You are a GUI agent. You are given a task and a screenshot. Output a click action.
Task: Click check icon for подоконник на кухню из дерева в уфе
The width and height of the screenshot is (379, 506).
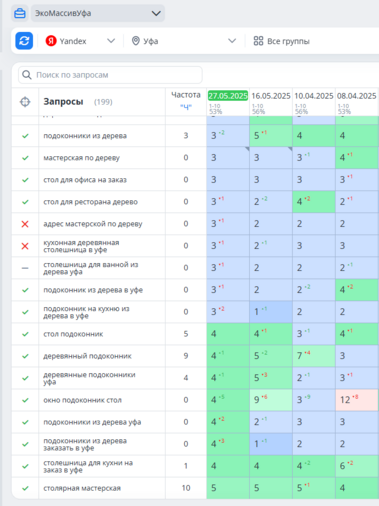coord(25,312)
